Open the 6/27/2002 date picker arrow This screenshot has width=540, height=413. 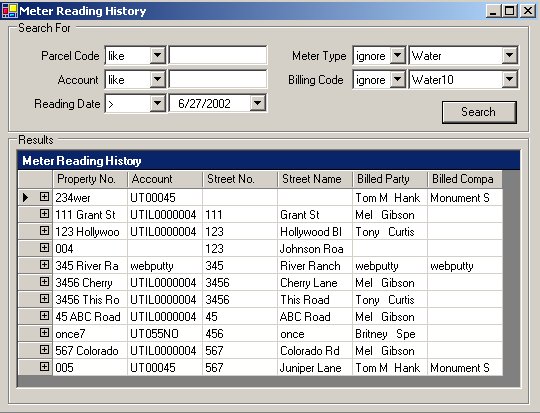click(x=258, y=103)
